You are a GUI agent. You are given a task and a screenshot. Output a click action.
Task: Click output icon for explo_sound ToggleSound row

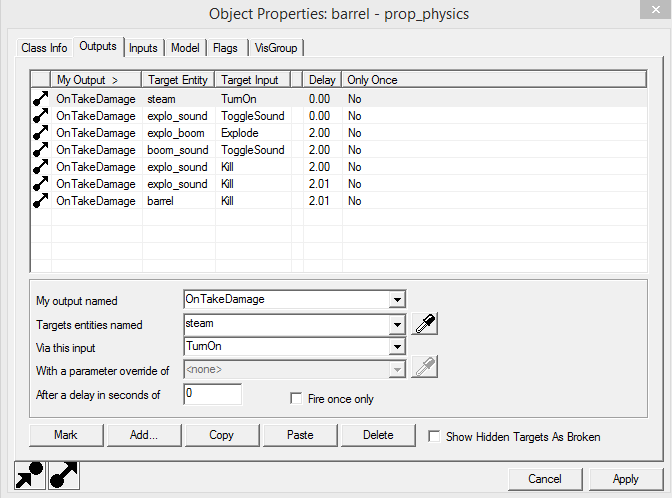[40, 116]
